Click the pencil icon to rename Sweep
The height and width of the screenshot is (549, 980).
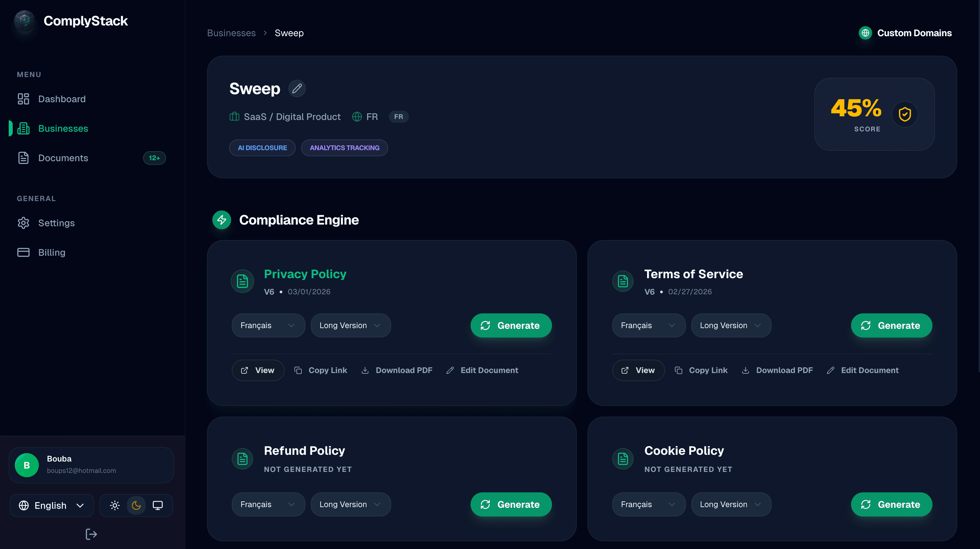coord(297,88)
